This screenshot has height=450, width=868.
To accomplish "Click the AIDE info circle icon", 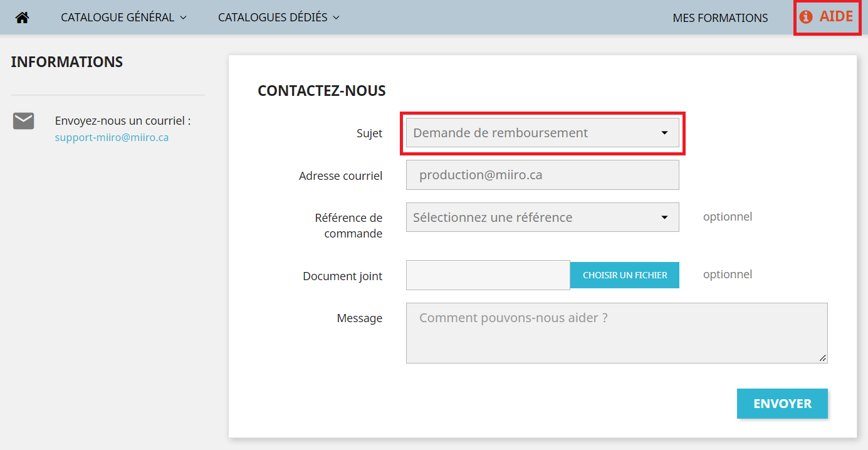I will point(806,18).
